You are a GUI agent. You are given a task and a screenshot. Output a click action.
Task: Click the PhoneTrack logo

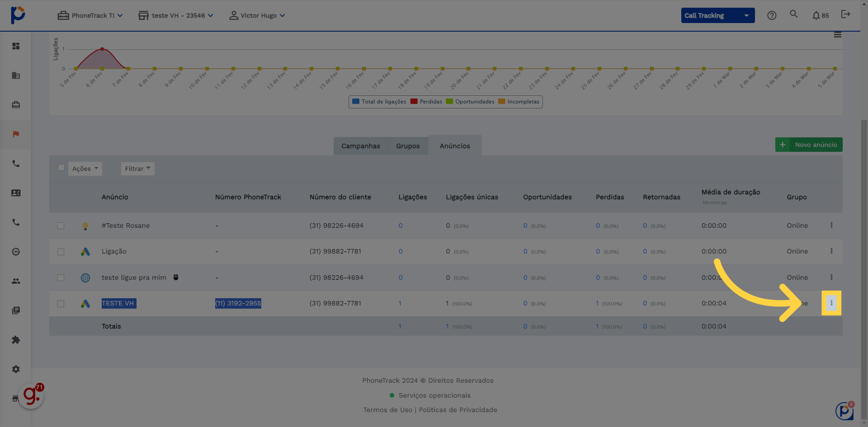pos(18,15)
